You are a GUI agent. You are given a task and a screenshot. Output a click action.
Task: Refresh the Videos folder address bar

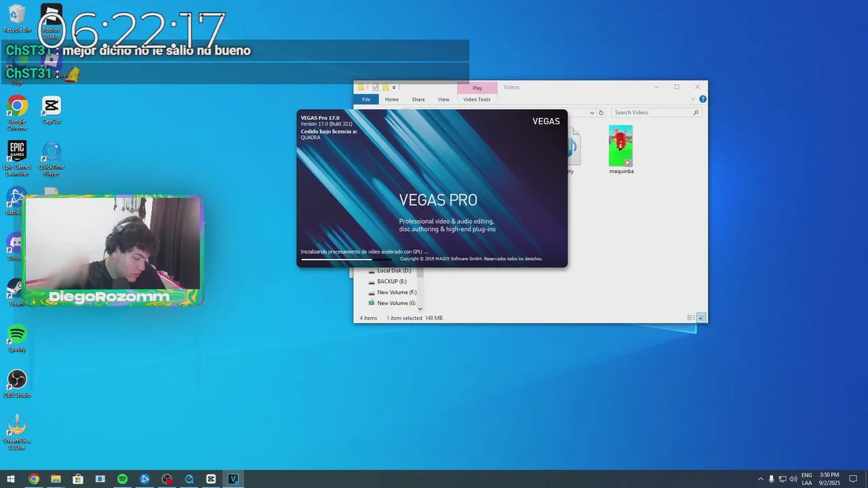point(601,113)
